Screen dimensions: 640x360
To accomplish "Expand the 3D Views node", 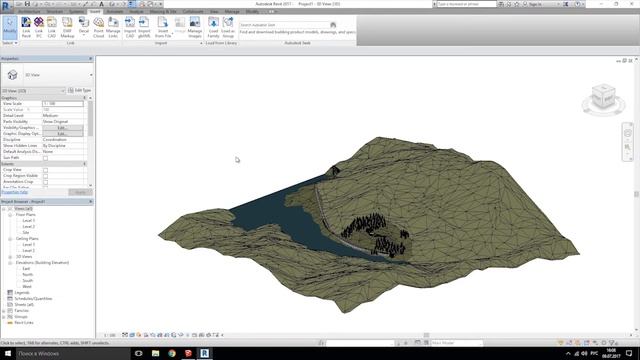I will pyautogui.click(x=10, y=257).
